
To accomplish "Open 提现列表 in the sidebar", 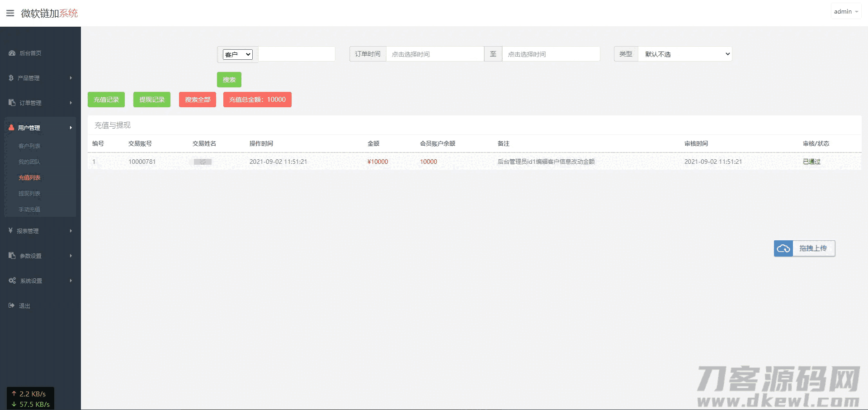I will pyautogui.click(x=29, y=193).
